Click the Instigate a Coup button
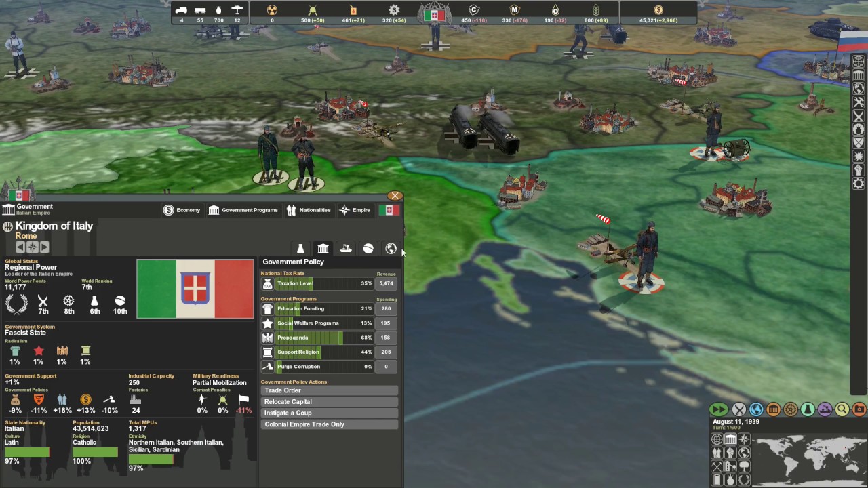The image size is (868, 488). click(330, 413)
